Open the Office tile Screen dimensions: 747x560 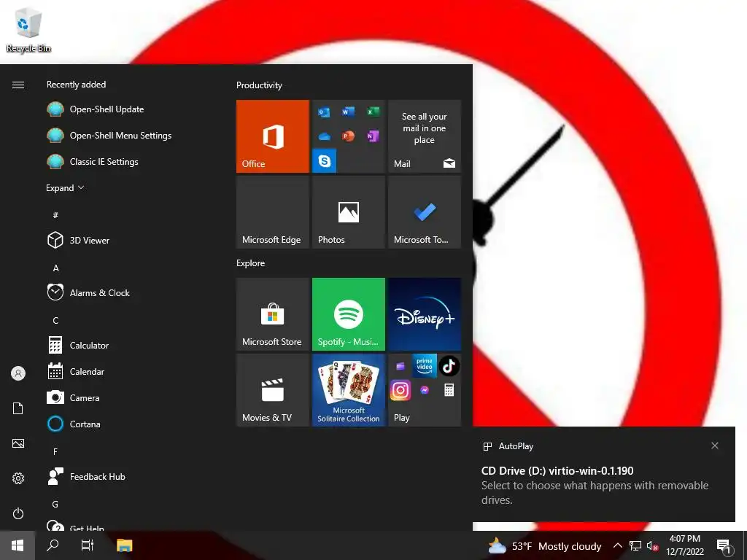[273, 136]
